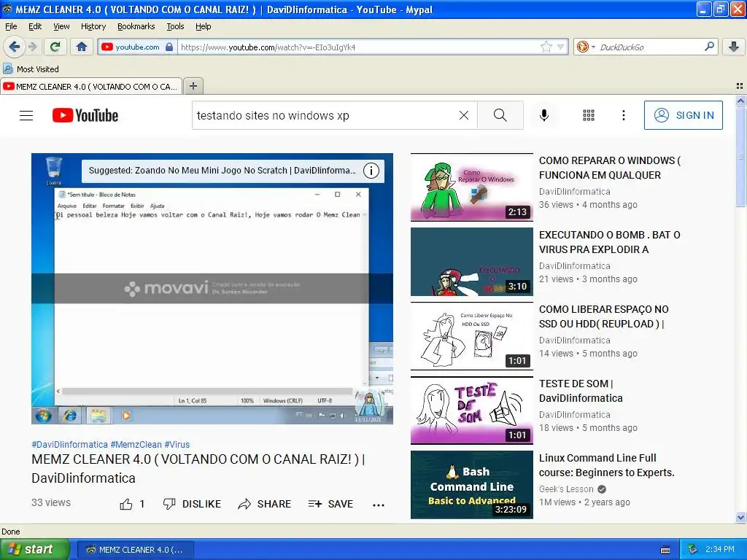
Task: Open more actions ellipsis under video
Action: (x=379, y=505)
